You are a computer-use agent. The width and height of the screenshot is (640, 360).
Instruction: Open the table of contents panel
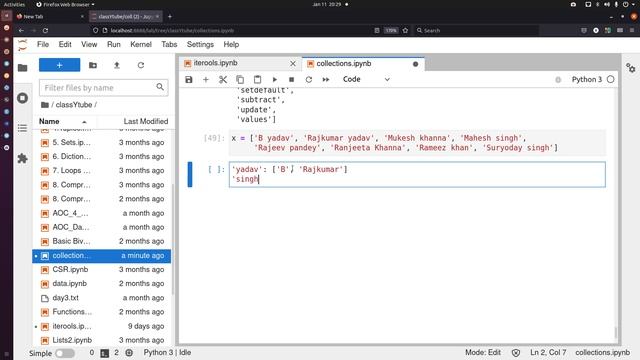point(22,128)
